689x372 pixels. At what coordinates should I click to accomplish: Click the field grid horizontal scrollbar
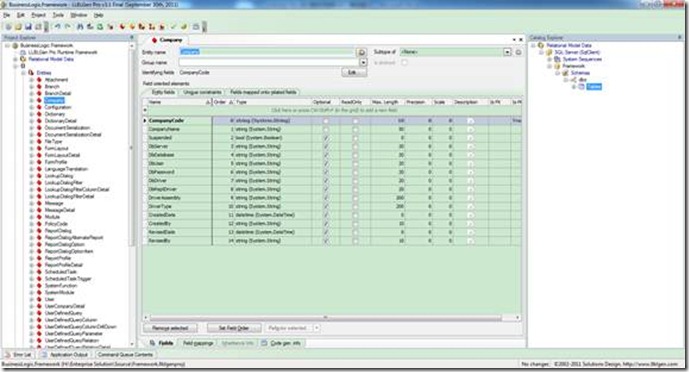pyautogui.click(x=325, y=317)
